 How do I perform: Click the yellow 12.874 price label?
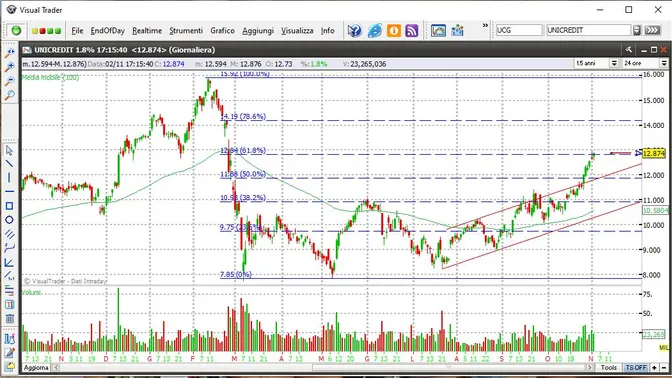[x=654, y=153]
